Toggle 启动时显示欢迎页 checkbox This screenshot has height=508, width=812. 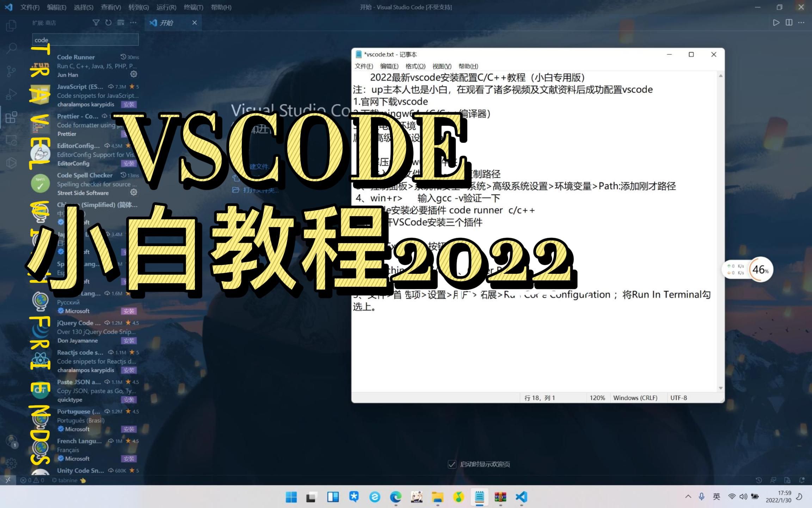[452, 464]
